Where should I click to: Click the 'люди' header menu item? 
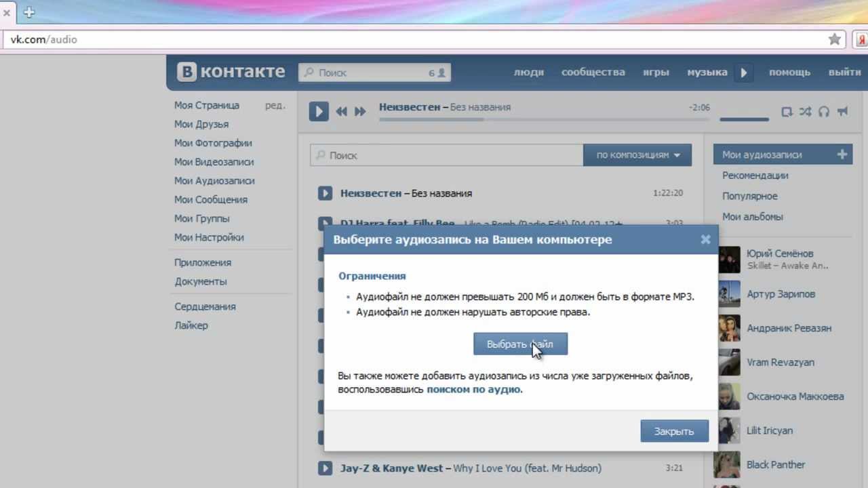pos(529,73)
